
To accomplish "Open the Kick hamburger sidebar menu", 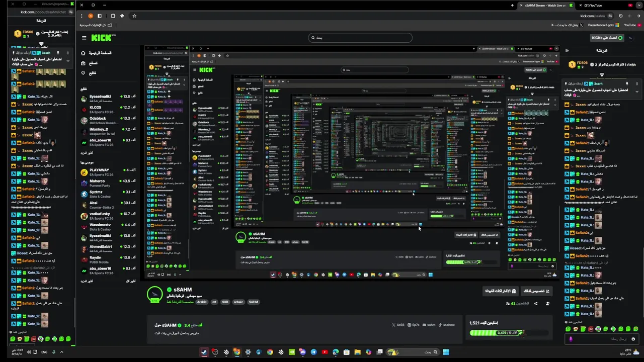I will point(84,38).
